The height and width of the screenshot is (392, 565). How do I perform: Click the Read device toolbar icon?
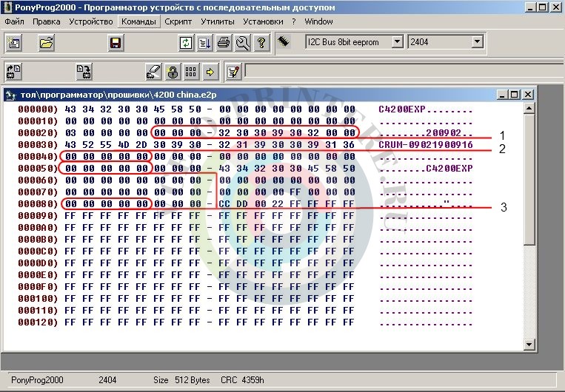click(x=14, y=72)
